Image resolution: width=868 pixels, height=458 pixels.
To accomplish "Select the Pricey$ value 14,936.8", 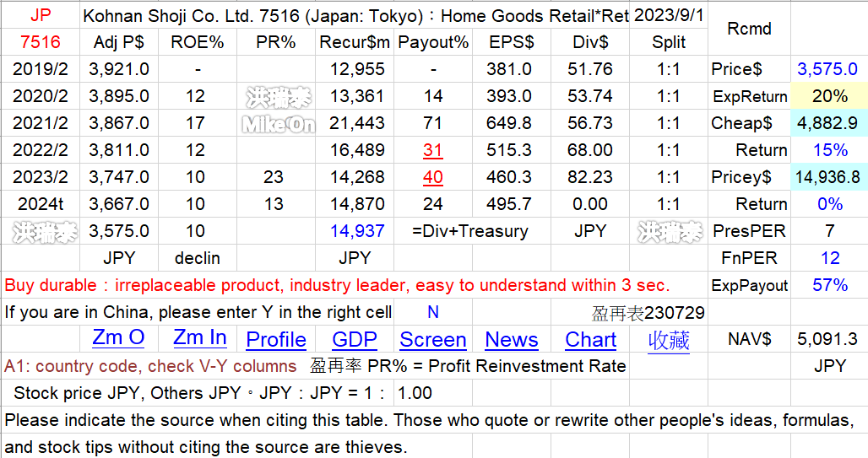I will click(827, 177).
